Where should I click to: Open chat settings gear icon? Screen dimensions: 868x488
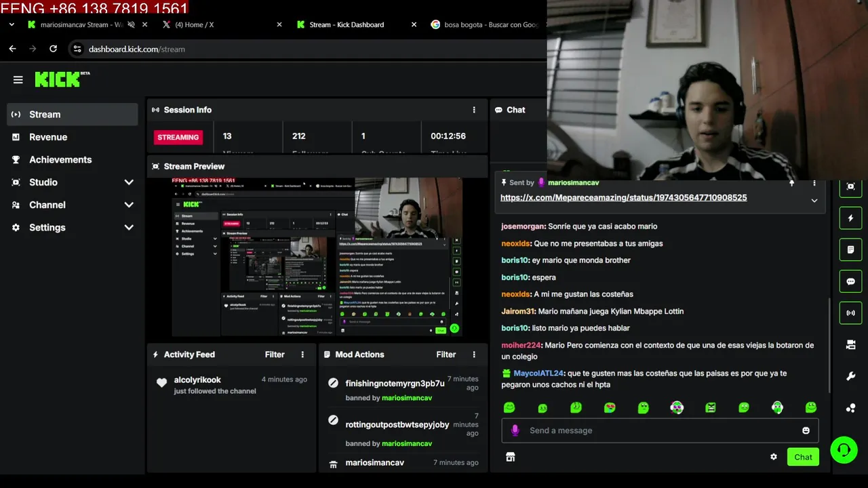[774, 457]
